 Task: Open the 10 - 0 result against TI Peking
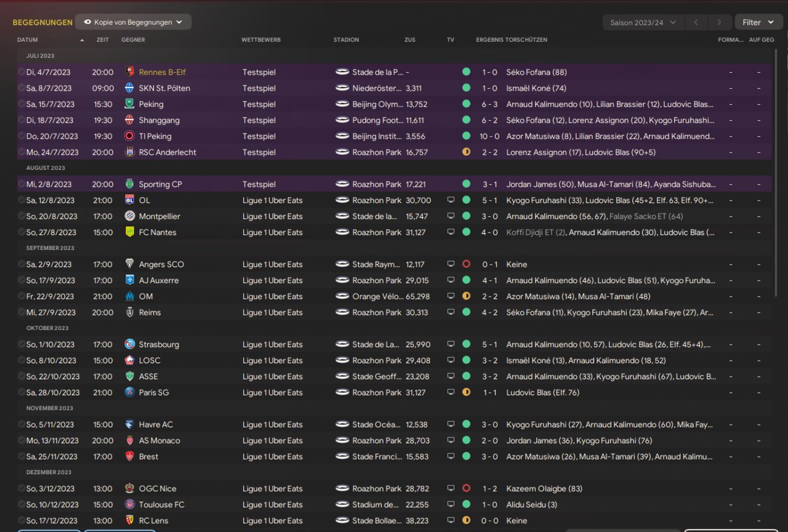coord(490,136)
